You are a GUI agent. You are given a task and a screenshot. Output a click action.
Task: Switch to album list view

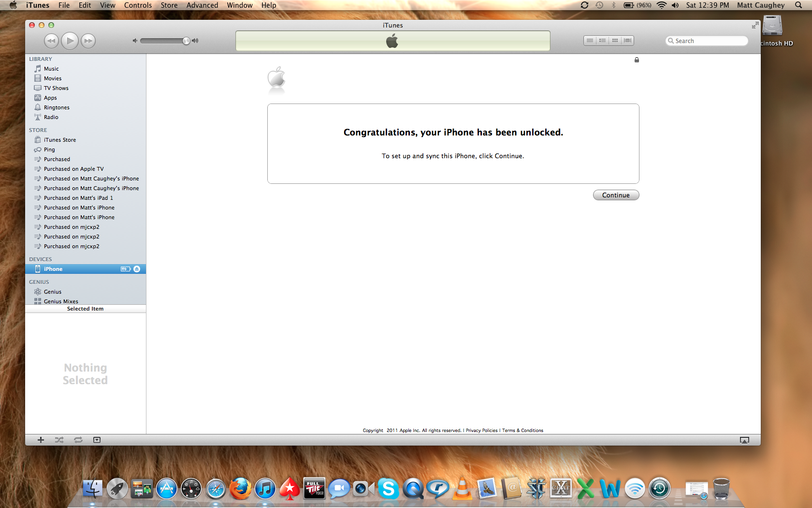(x=602, y=41)
